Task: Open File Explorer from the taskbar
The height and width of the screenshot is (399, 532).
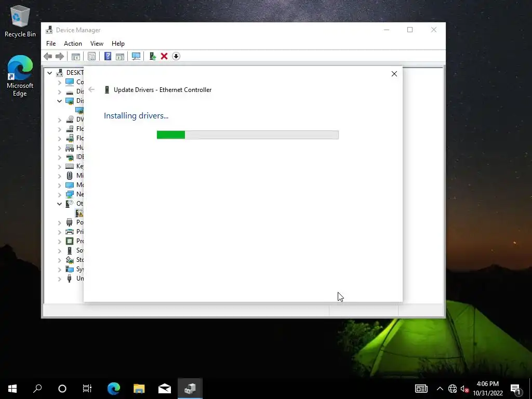Action: [139, 389]
